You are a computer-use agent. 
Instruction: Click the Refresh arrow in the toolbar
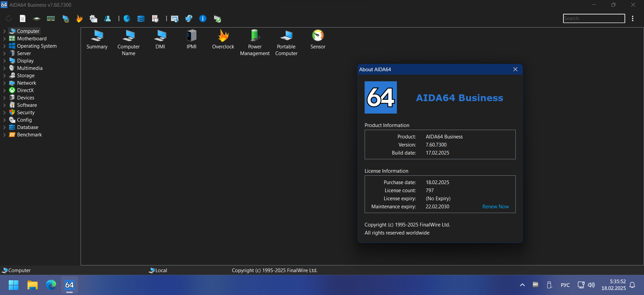[x=9, y=18]
